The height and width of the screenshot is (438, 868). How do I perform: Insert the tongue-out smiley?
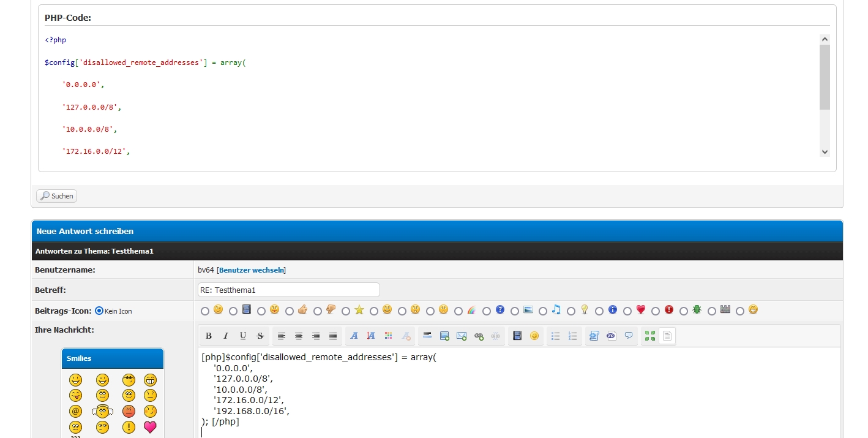(x=75, y=395)
